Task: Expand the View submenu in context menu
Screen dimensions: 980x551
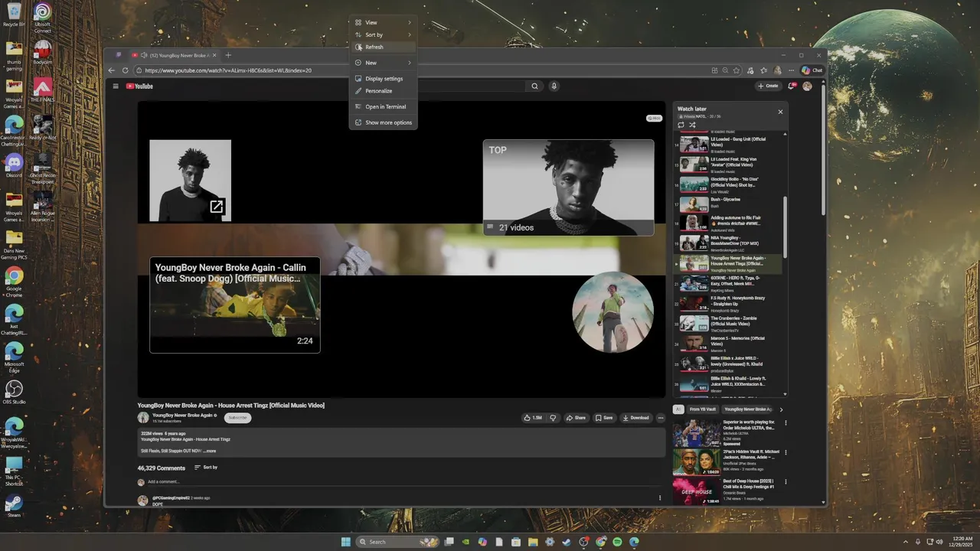Action: click(x=383, y=22)
